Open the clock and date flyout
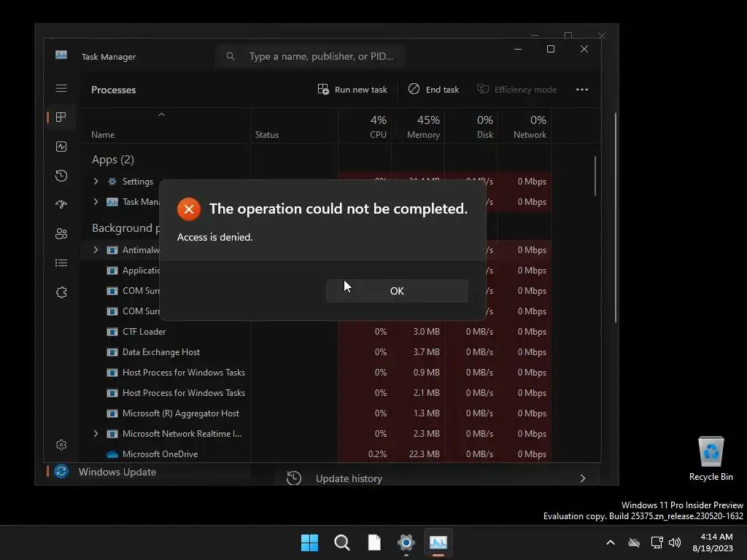The image size is (747, 560). 713,542
